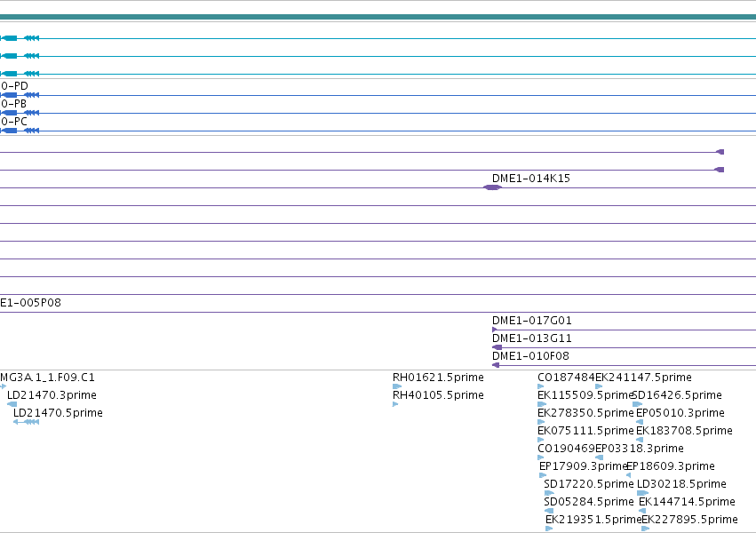This screenshot has height=533, width=756.
Task: Select the EP03318.3prime EST label
Action: (640, 449)
